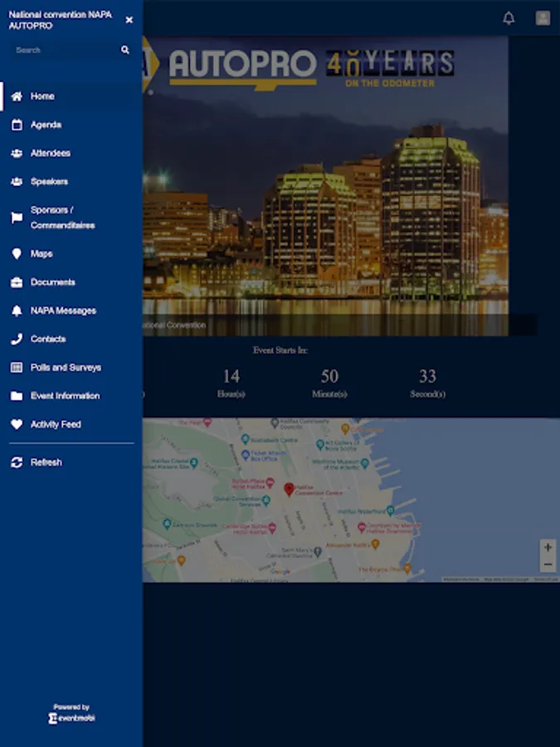This screenshot has width=560, height=747.
Task: Click the red Halifax Convention Centre pin
Action: coord(289,489)
